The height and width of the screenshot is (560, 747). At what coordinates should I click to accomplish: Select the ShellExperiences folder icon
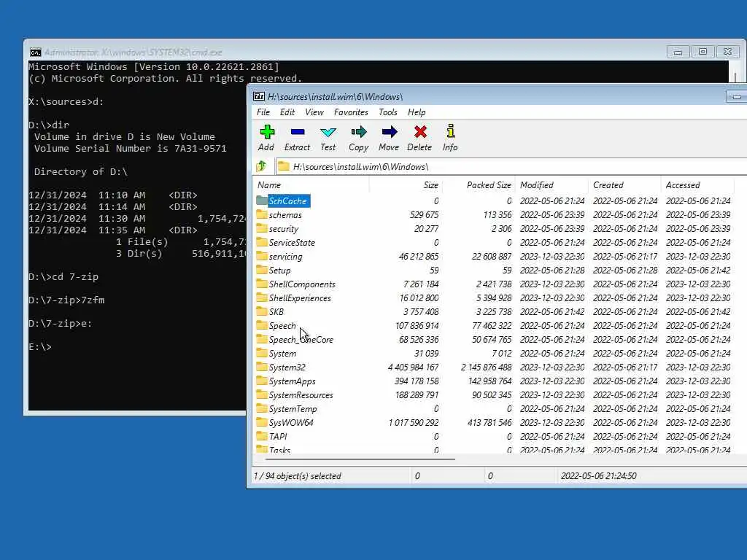tap(262, 297)
